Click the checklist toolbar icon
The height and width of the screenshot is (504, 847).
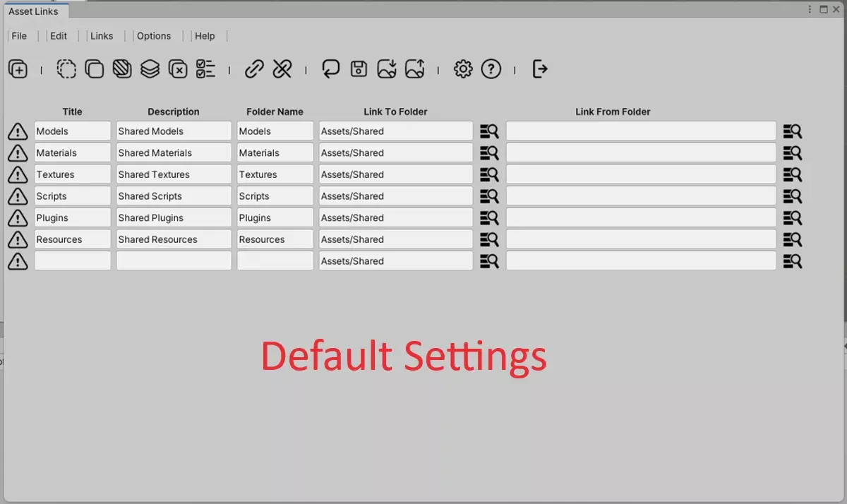205,69
